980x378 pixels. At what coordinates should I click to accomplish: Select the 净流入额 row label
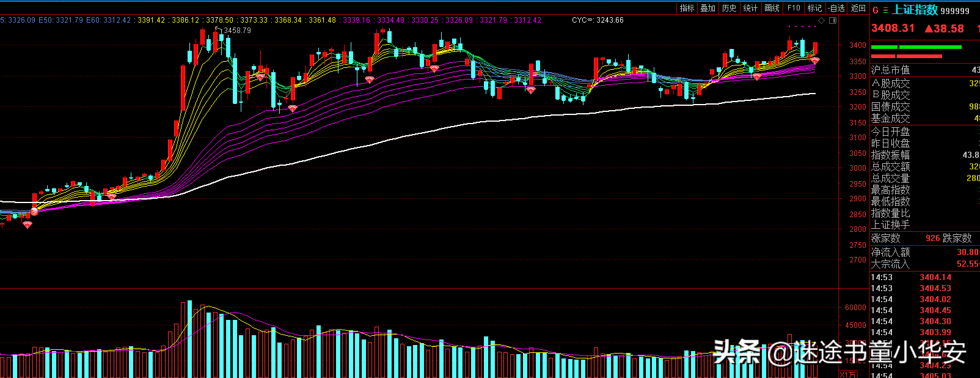890,252
